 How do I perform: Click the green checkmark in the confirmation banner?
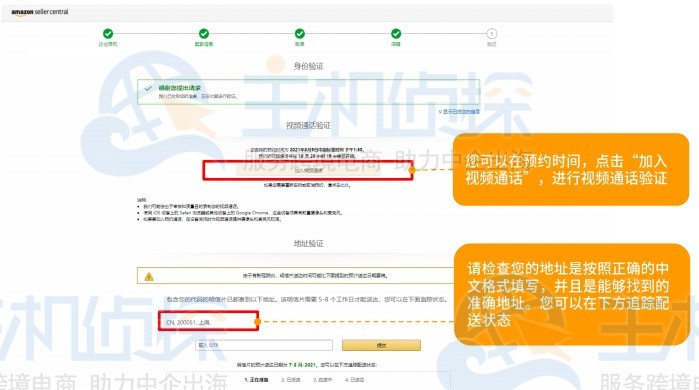(148, 89)
